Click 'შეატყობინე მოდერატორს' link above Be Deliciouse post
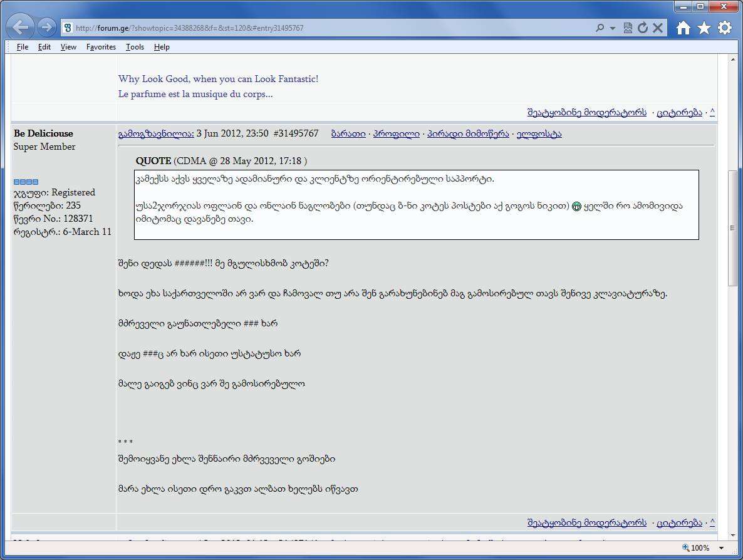Image resolution: width=743 pixels, height=560 pixels. [586, 112]
